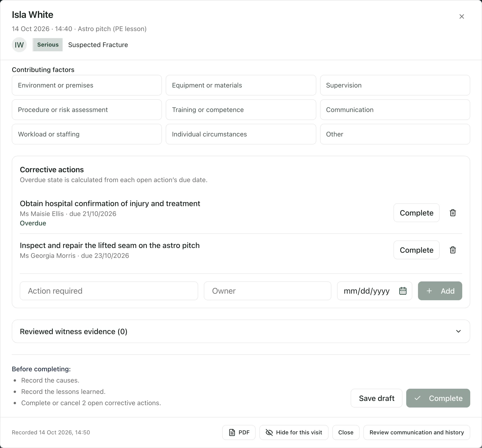Toggle Communication contributing factor
482x448 pixels.
(x=395, y=110)
